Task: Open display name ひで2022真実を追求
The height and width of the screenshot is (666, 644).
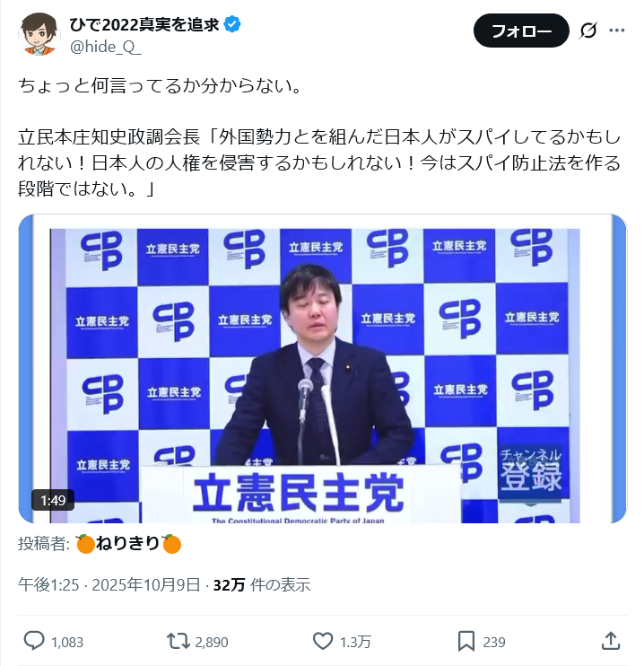Action: click(x=144, y=24)
